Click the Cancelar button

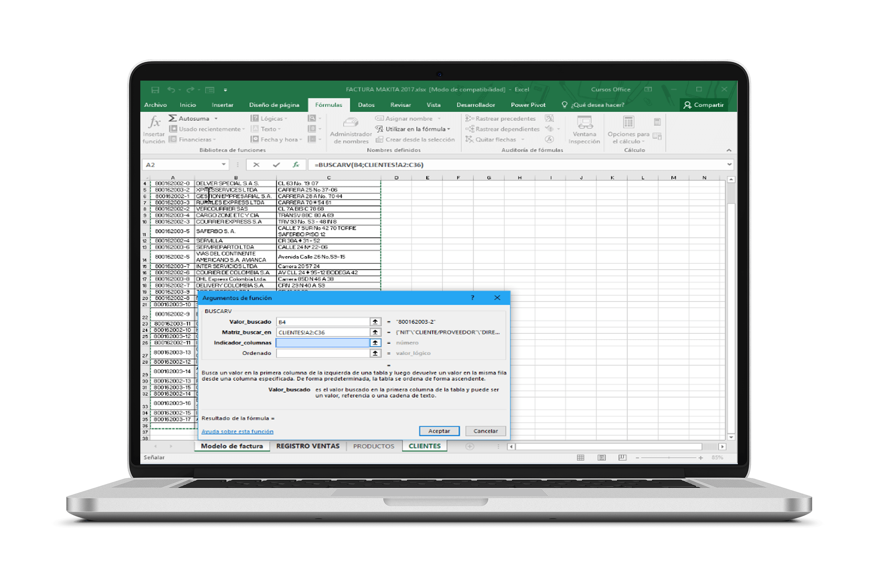(485, 431)
